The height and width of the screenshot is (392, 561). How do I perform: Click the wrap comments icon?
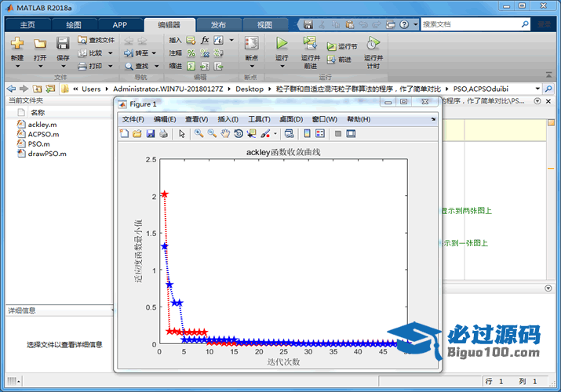click(x=218, y=53)
